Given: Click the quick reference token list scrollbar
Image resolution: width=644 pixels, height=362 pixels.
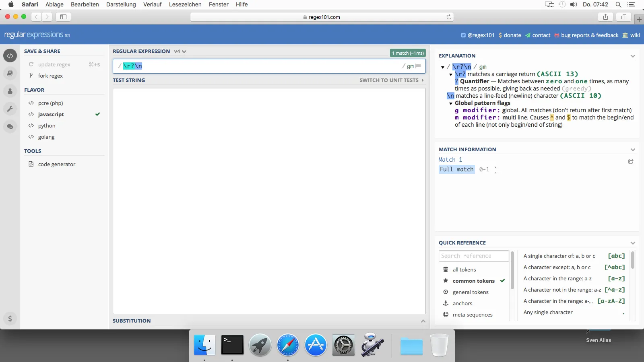Looking at the screenshot, I should click(512, 270).
